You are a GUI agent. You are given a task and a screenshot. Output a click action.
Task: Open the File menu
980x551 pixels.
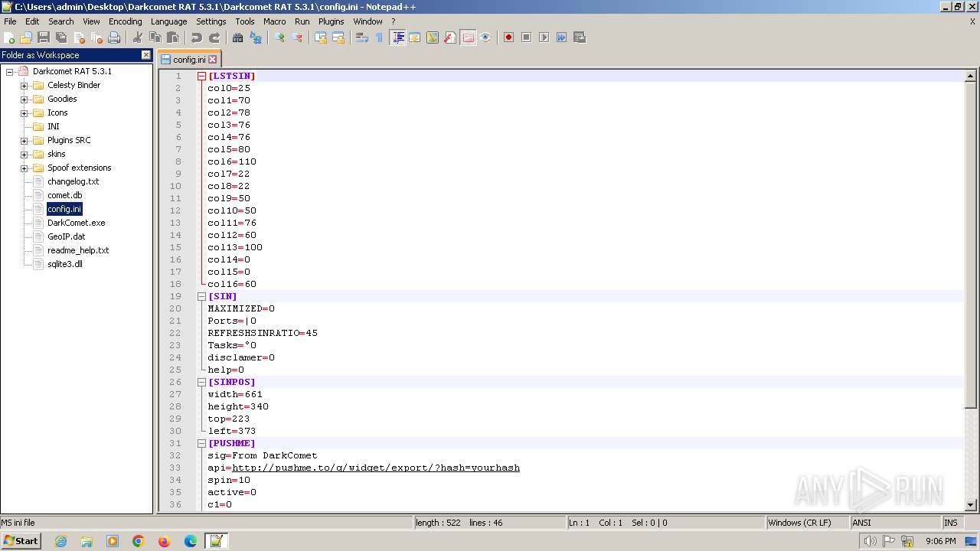[10, 21]
